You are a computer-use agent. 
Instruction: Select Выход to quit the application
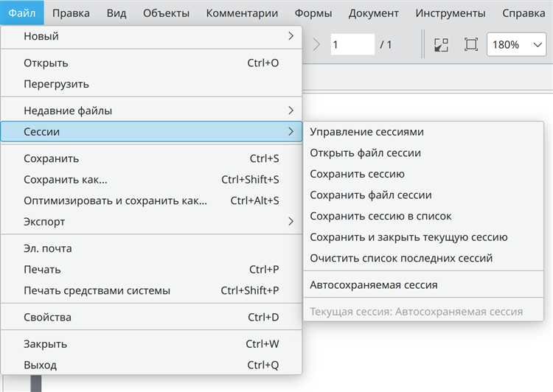pos(151,365)
